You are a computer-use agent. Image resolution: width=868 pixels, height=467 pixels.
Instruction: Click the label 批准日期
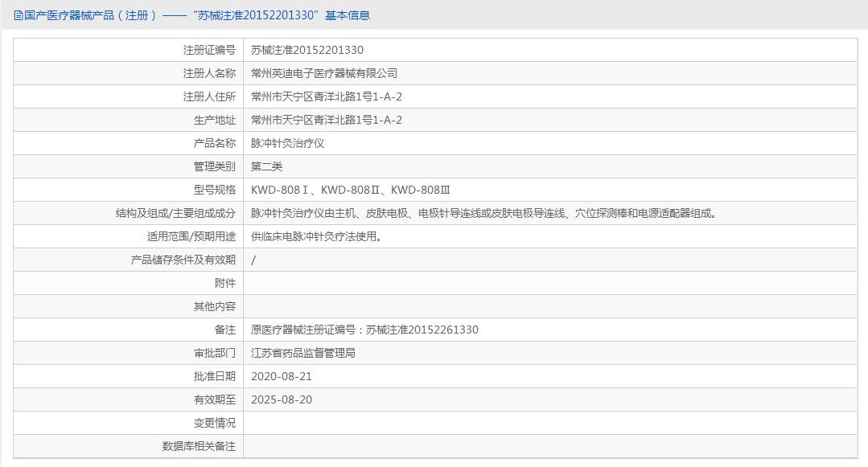pyautogui.click(x=215, y=376)
